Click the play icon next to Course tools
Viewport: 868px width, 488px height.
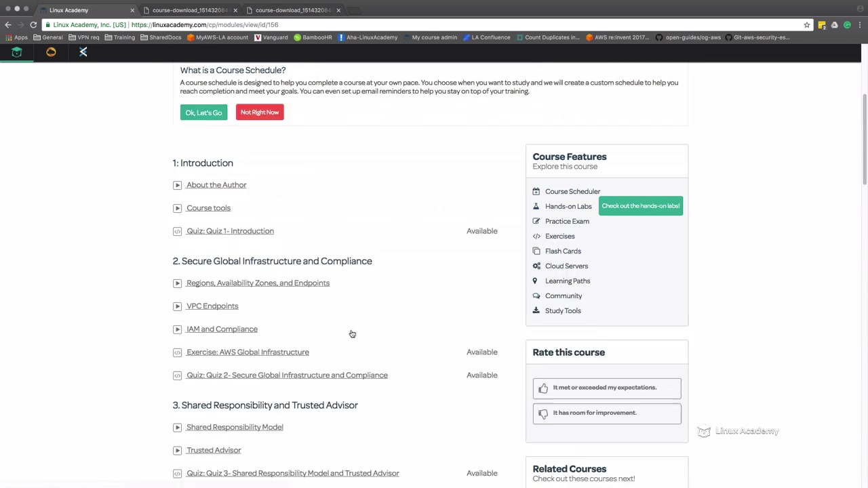(177, 208)
